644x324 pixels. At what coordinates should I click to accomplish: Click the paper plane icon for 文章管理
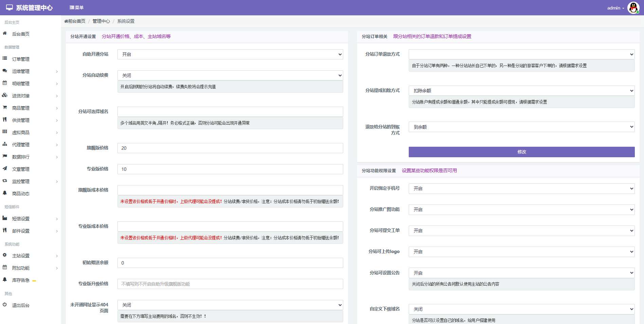(5, 168)
